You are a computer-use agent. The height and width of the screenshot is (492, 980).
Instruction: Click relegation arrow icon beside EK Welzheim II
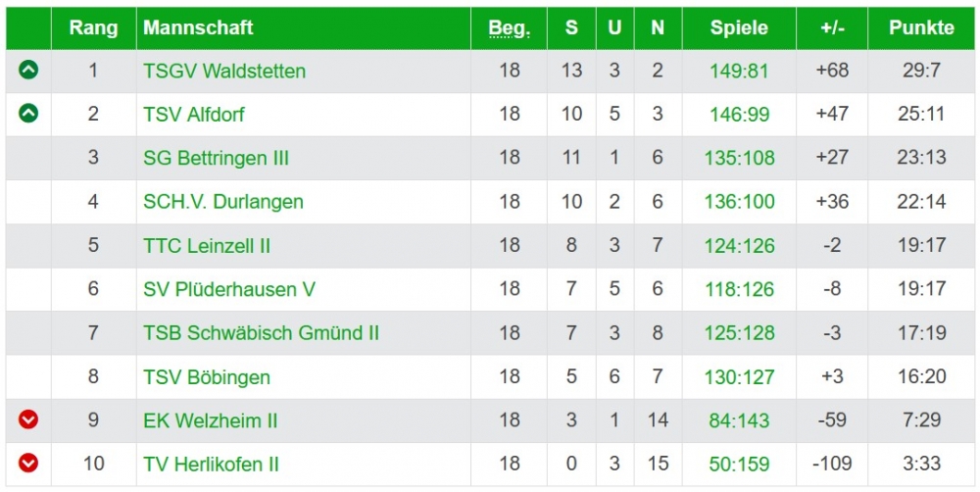pos(28,420)
